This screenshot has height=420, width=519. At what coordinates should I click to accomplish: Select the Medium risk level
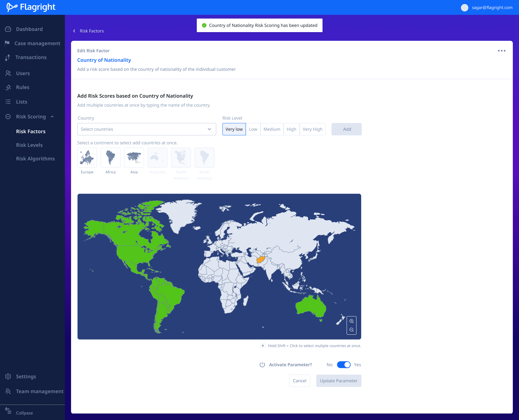tap(272, 129)
